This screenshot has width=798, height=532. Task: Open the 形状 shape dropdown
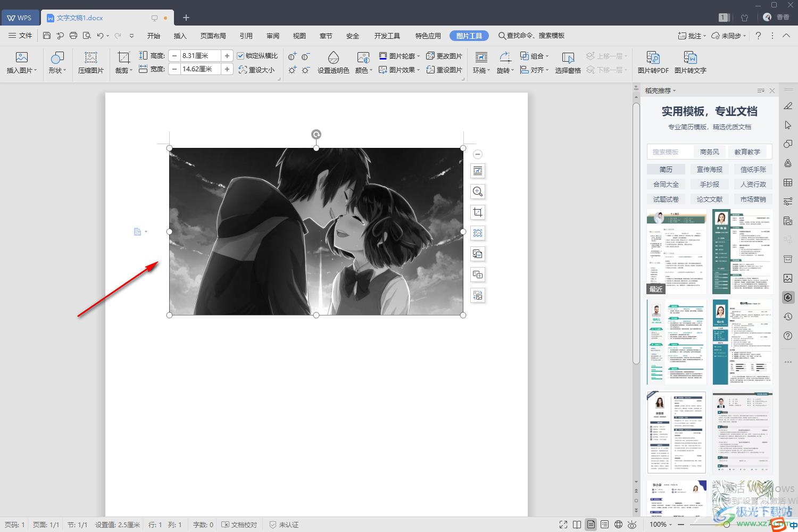pyautogui.click(x=57, y=70)
